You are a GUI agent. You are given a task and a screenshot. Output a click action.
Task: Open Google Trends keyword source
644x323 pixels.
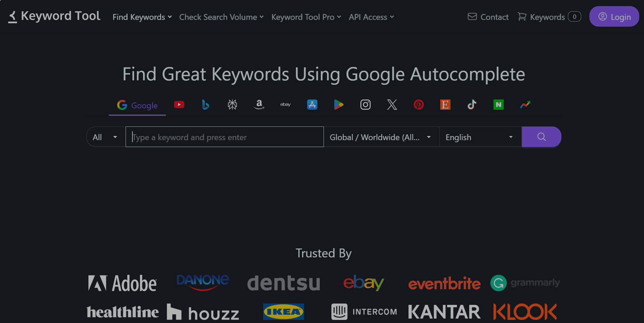(525, 105)
